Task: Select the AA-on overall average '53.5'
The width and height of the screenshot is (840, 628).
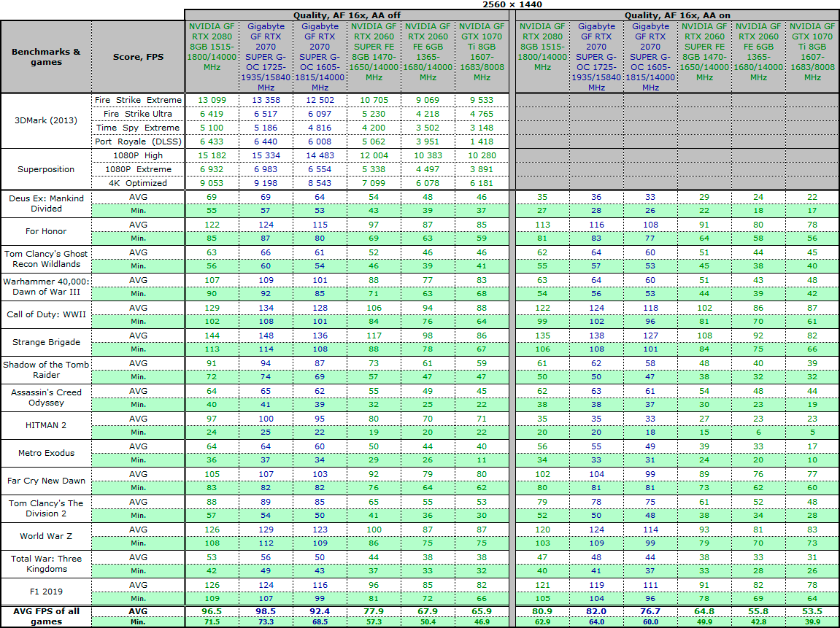Action: pyautogui.click(x=812, y=611)
